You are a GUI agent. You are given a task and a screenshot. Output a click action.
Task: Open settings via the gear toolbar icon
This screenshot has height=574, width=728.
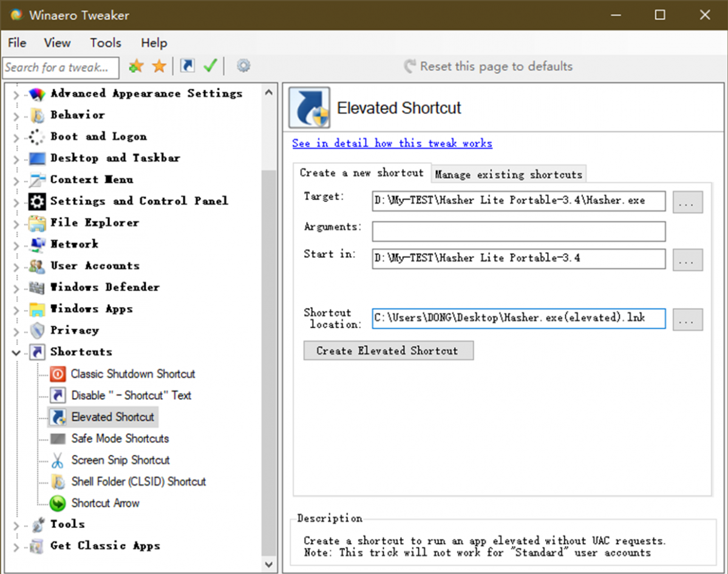(243, 66)
